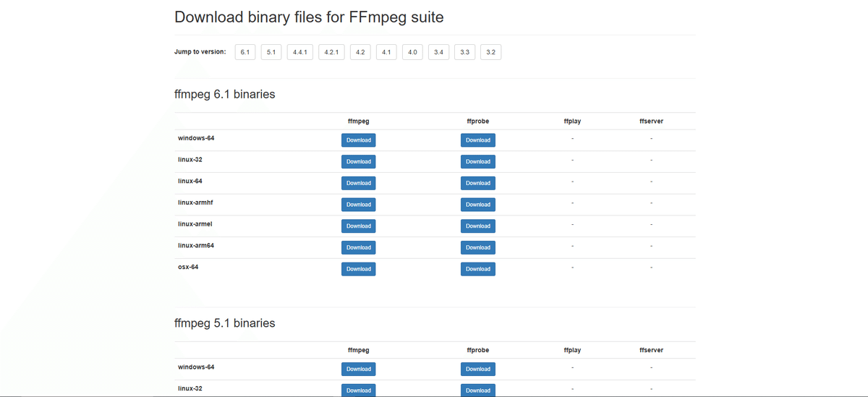Download ffprobe 6.1 for linux-64

coord(477,183)
